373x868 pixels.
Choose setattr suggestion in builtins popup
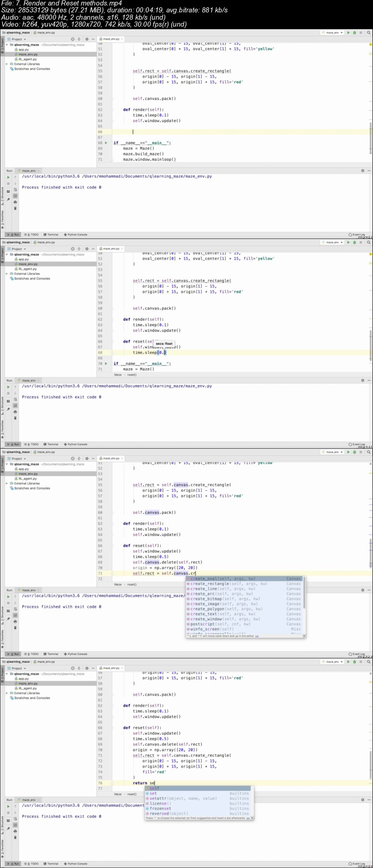pos(198,798)
